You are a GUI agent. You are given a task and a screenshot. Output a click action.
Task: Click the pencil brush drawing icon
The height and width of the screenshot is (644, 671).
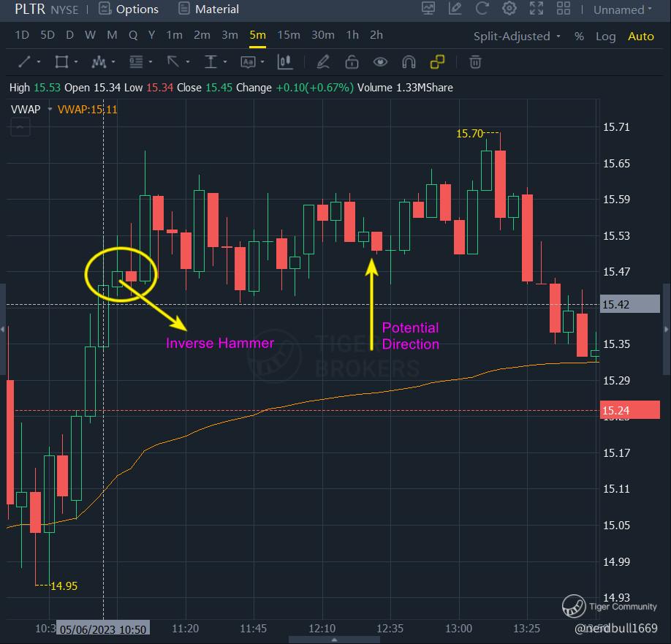(323, 62)
